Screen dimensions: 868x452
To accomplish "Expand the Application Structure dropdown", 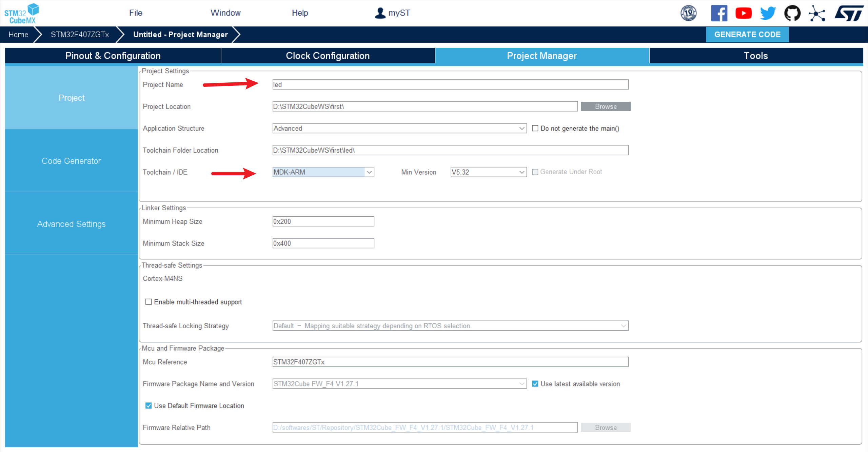I will [521, 129].
